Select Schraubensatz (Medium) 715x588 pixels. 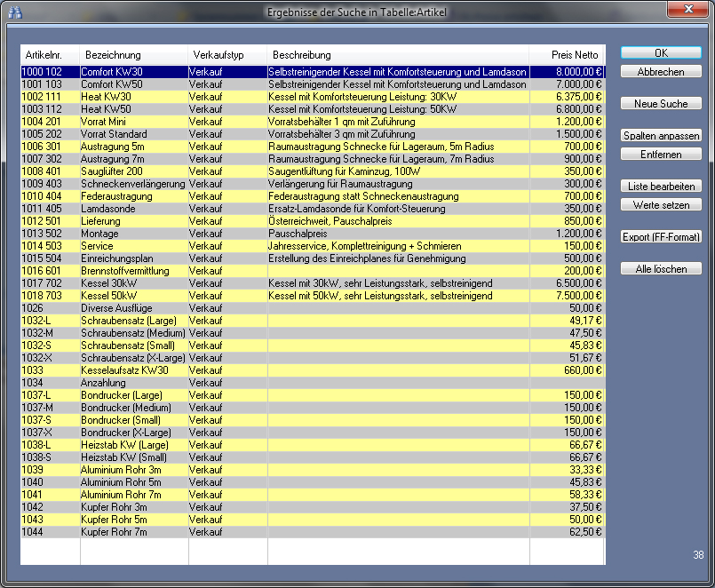(313, 333)
